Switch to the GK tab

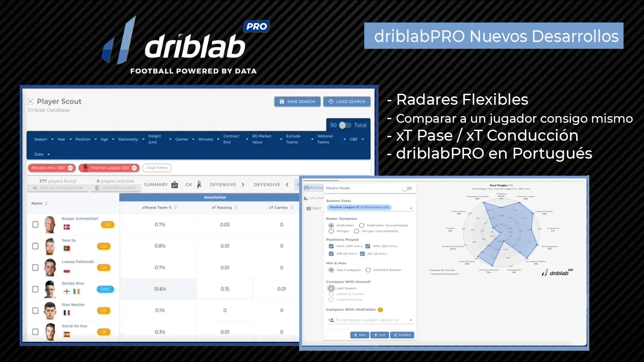[193, 185]
